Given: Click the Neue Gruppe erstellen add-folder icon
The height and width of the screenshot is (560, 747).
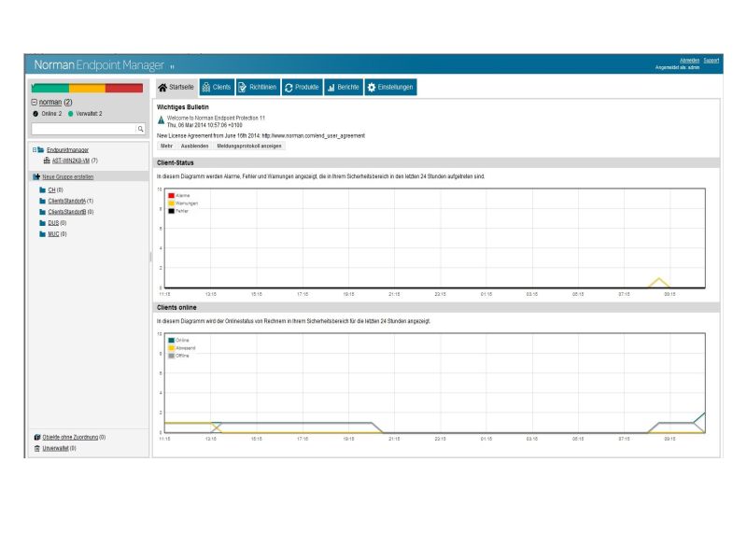Looking at the screenshot, I should coord(36,176).
